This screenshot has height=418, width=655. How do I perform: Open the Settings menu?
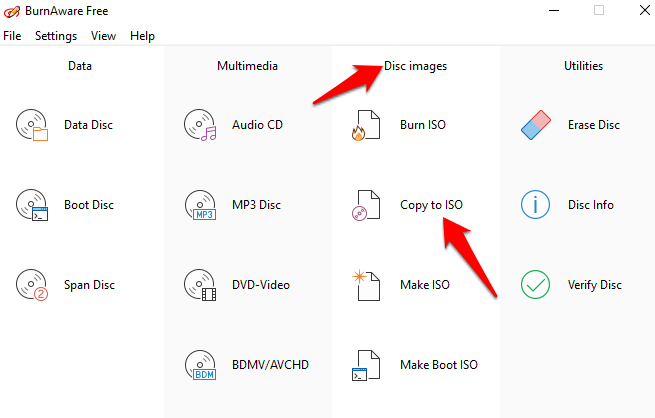[56, 36]
